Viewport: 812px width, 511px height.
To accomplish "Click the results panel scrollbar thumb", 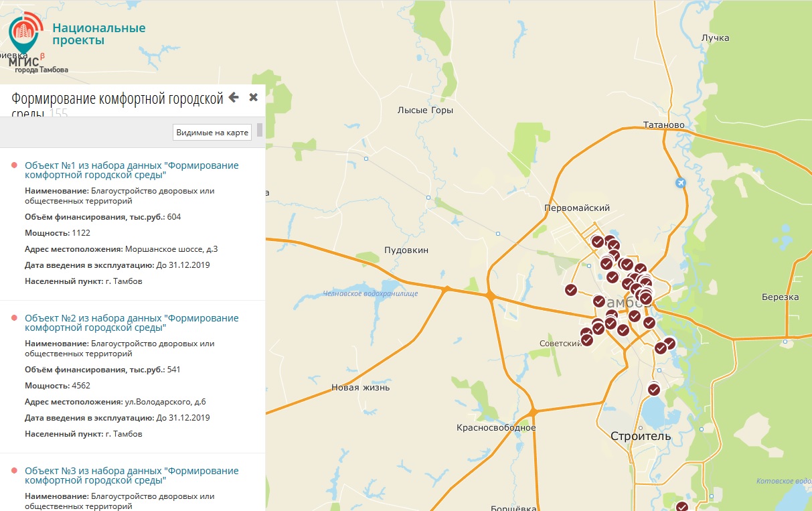I will coord(260,130).
